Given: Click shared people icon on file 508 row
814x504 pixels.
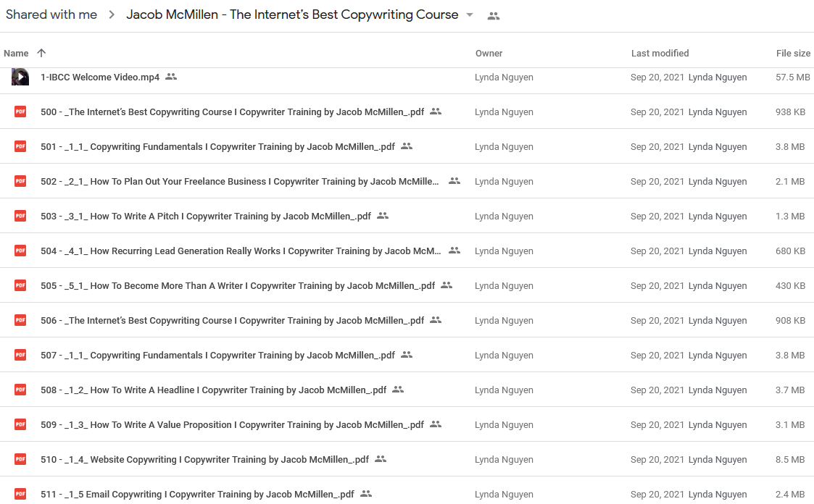Looking at the screenshot, I should click(x=398, y=390).
